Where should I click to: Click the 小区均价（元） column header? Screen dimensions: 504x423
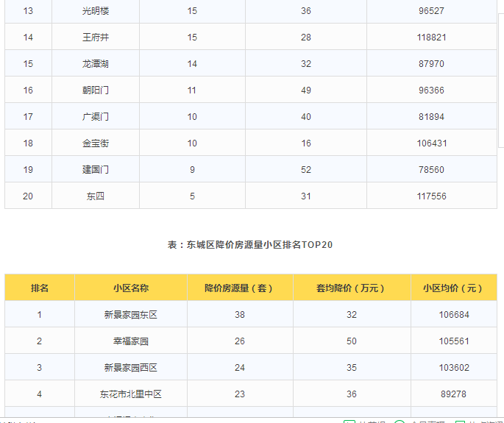coord(453,288)
